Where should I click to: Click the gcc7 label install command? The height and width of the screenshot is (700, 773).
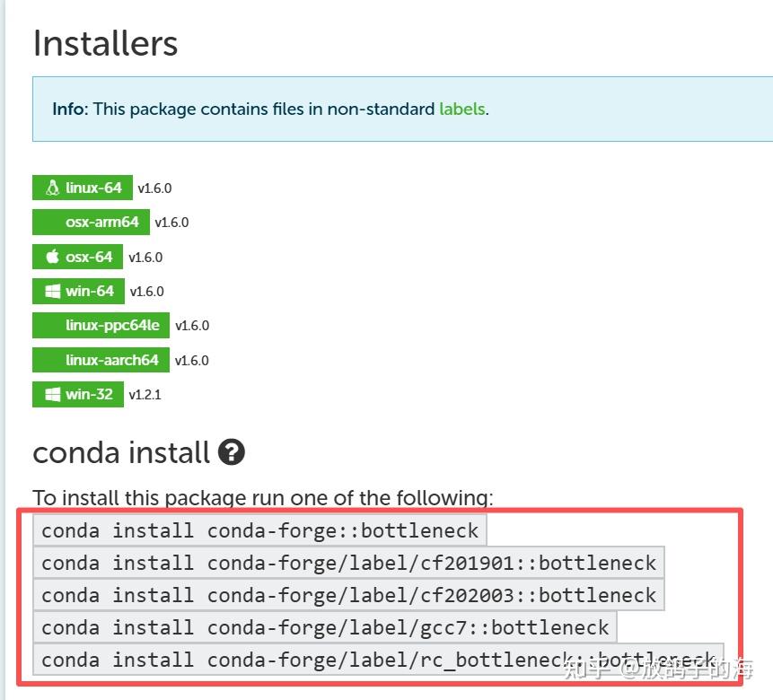(x=325, y=627)
